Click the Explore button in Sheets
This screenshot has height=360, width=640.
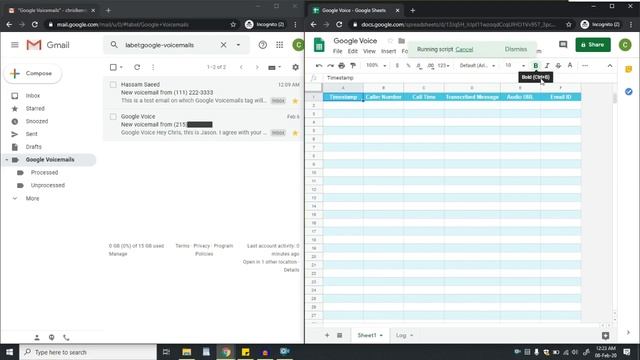pyautogui.click(x=605, y=336)
